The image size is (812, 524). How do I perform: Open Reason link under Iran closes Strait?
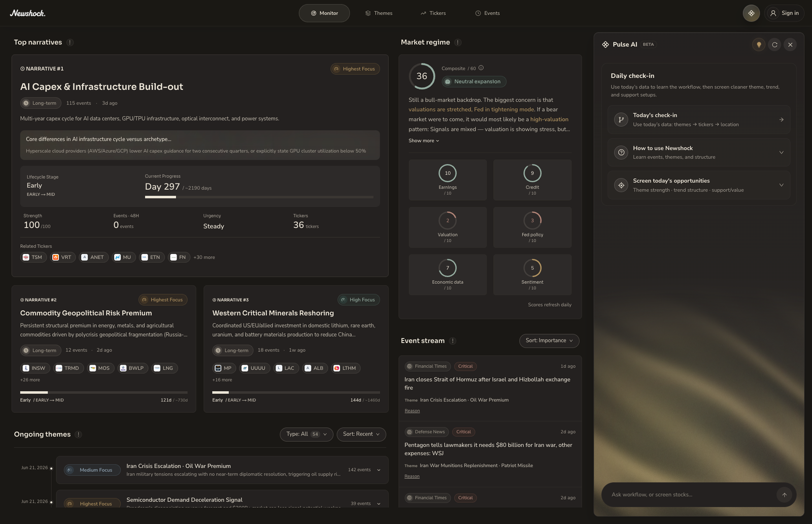[412, 411]
